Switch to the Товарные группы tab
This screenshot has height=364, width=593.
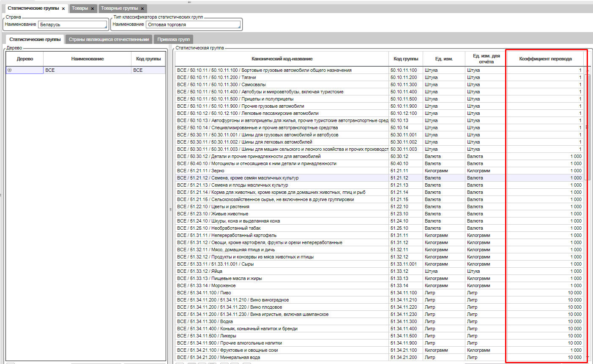(x=119, y=8)
